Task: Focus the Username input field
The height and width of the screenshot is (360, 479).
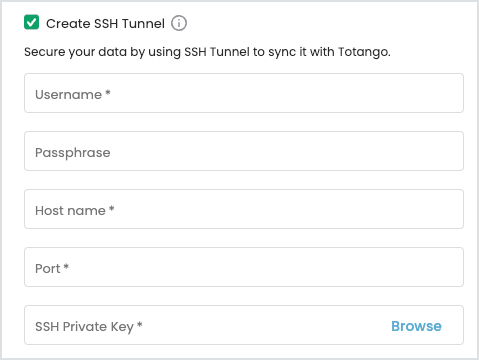Action: [x=244, y=93]
